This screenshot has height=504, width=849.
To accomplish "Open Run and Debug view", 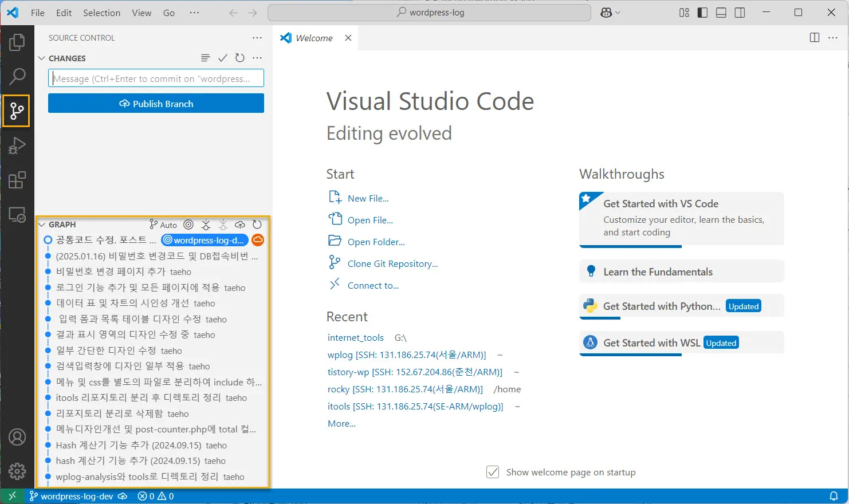I will (x=17, y=145).
